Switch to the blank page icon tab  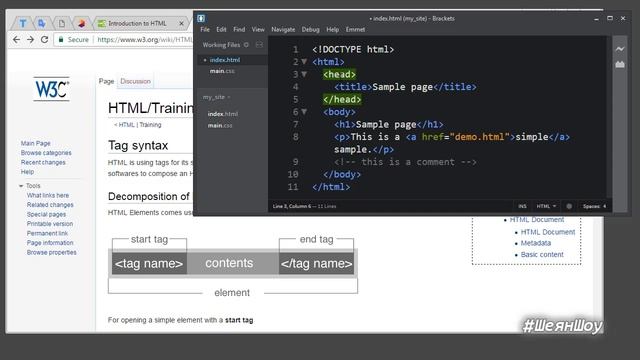click(62, 24)
